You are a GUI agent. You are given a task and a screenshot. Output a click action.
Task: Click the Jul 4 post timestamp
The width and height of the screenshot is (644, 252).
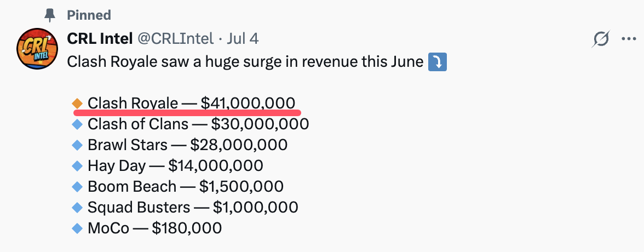click(x=243, y=39)
